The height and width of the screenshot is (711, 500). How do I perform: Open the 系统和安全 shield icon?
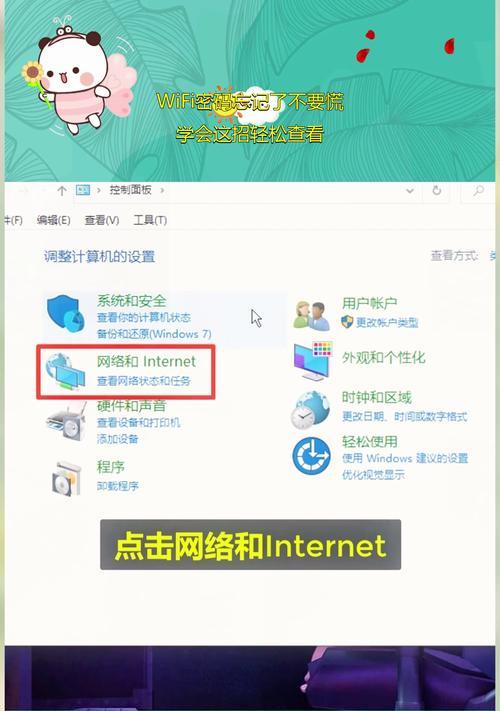tap(66, 313)
